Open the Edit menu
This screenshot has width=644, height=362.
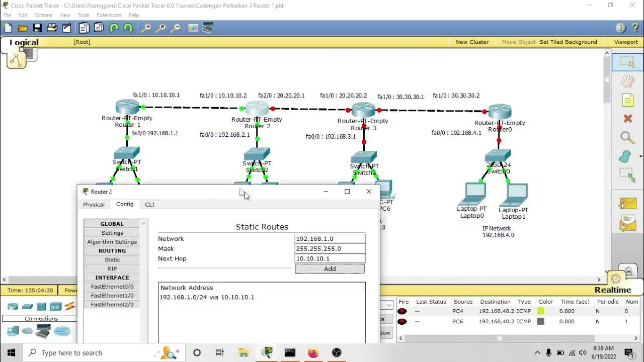(23, 15)
